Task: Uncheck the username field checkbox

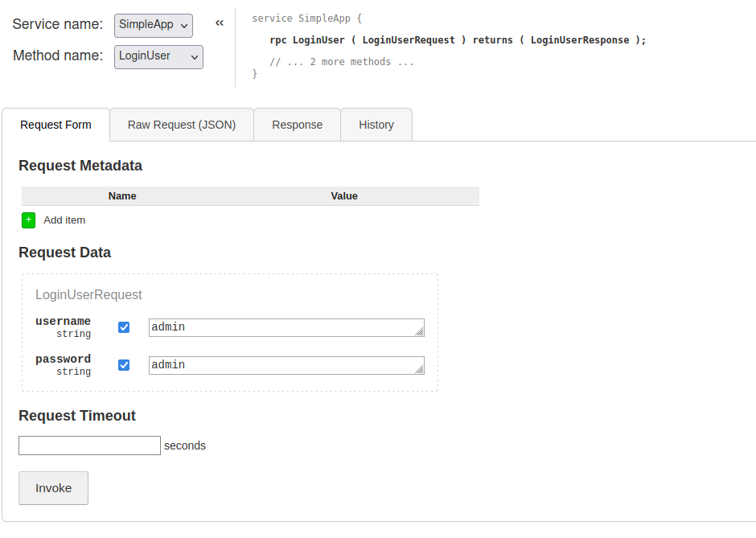Action: pos(124,327)
